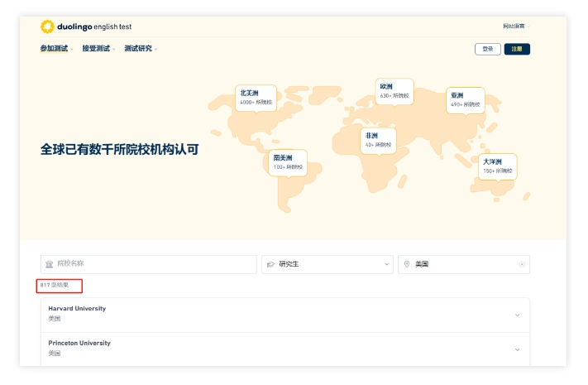Click the Princeton University name
This screenshot has height=385, width=588.
(79, 343)
